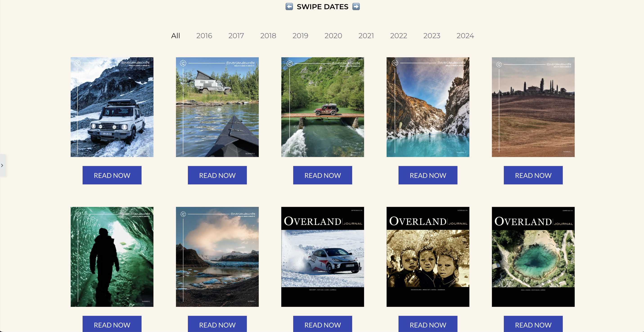Open the Overland Journal rally car cover

pos(322,257)
